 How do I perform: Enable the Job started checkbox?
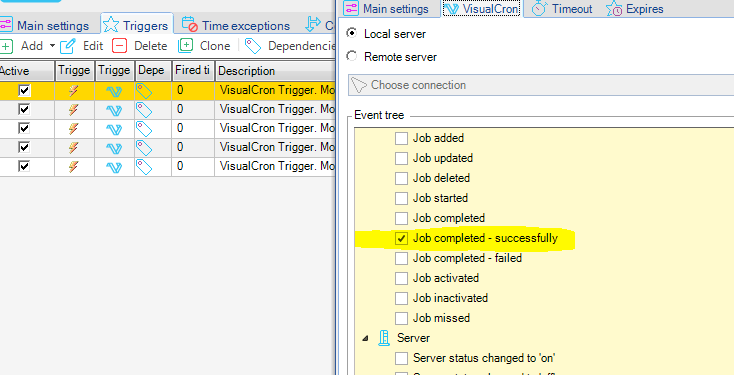tap(401, 199)
